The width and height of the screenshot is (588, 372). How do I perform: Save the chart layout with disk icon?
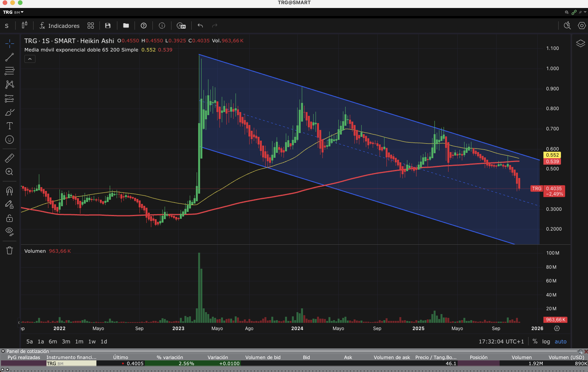click(108, 25)
